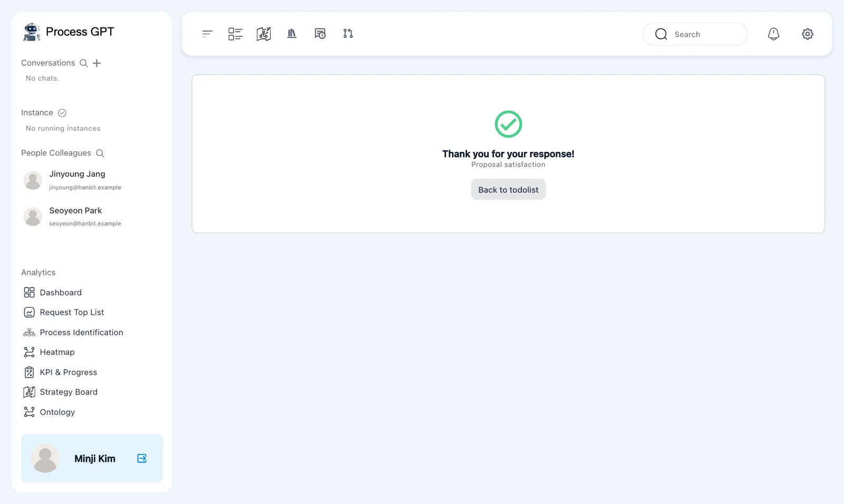The height and width of the screenshot is (504, 844).
Task: Click the 'Thank you for your response!' heading
Action: [x=509, y=154]
